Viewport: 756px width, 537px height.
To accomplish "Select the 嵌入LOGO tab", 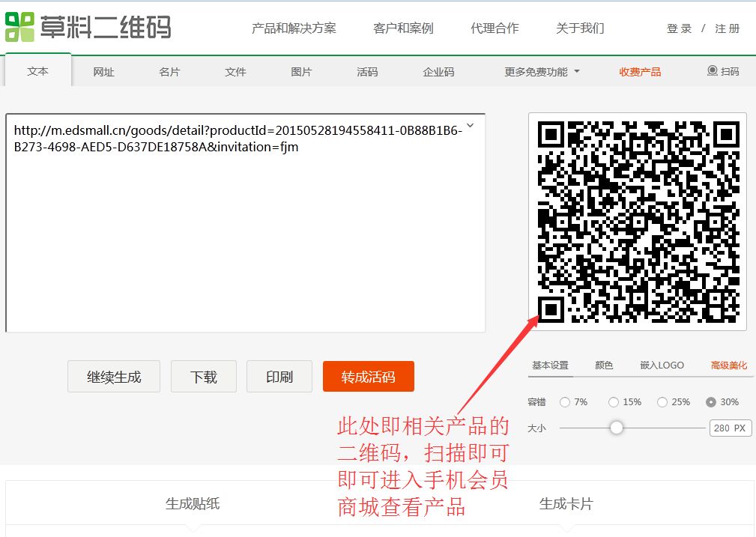I will [x=662, y=365].
